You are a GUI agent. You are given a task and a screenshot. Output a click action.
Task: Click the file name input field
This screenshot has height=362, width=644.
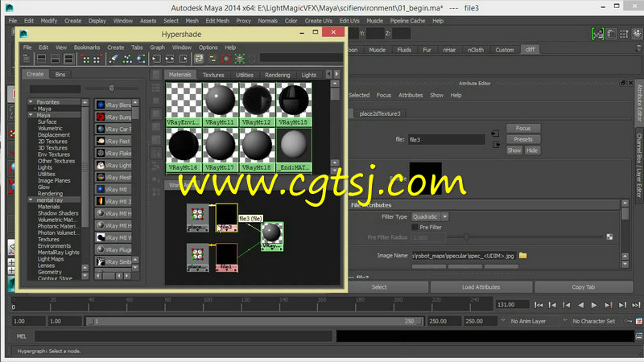[447, 139]
